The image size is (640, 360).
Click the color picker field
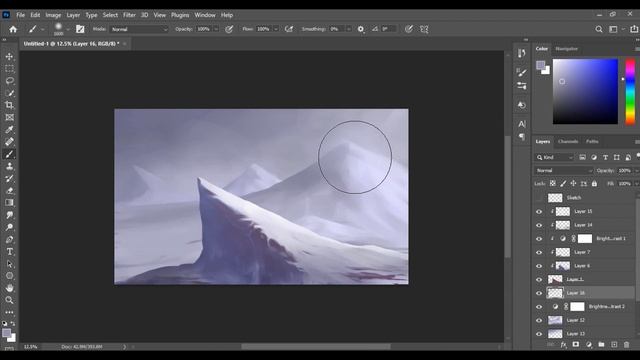585,91
